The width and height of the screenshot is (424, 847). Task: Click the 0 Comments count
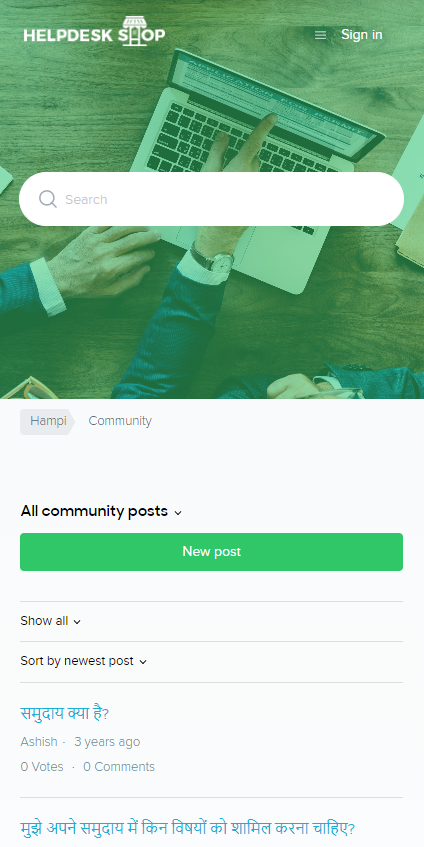[x=119, y=767]
